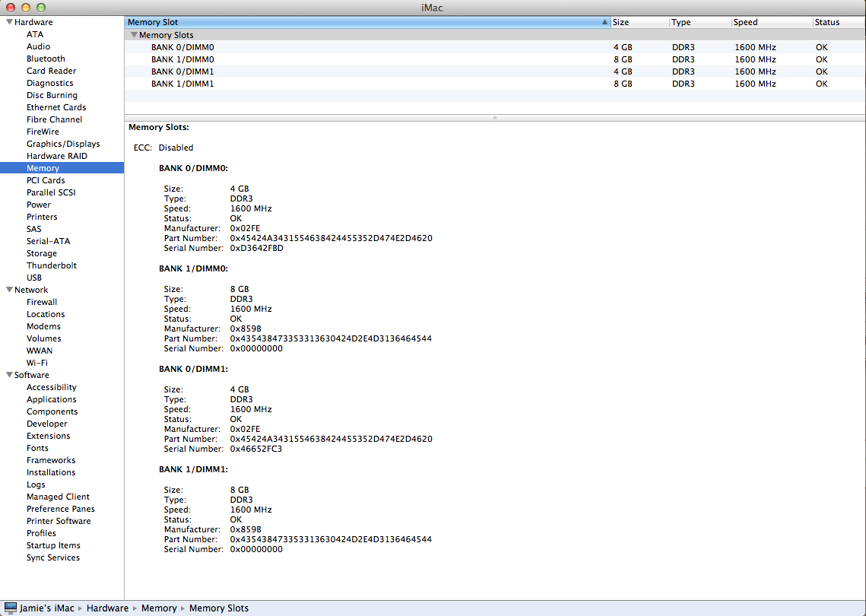Click Jamie's iMac in the path bar
Screen dimensions: 866x616
point(47,608)
